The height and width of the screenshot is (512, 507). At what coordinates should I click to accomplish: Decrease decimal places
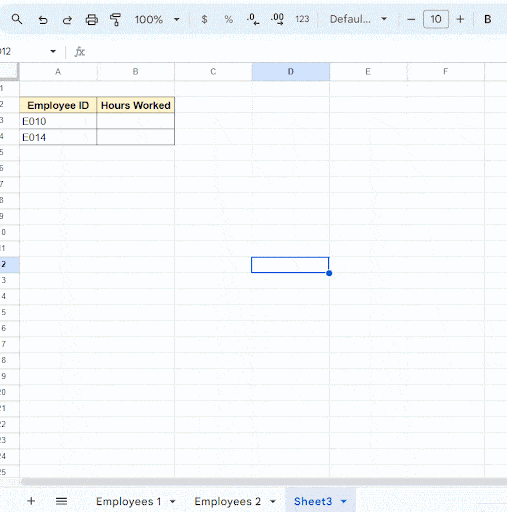coord(253,19)
